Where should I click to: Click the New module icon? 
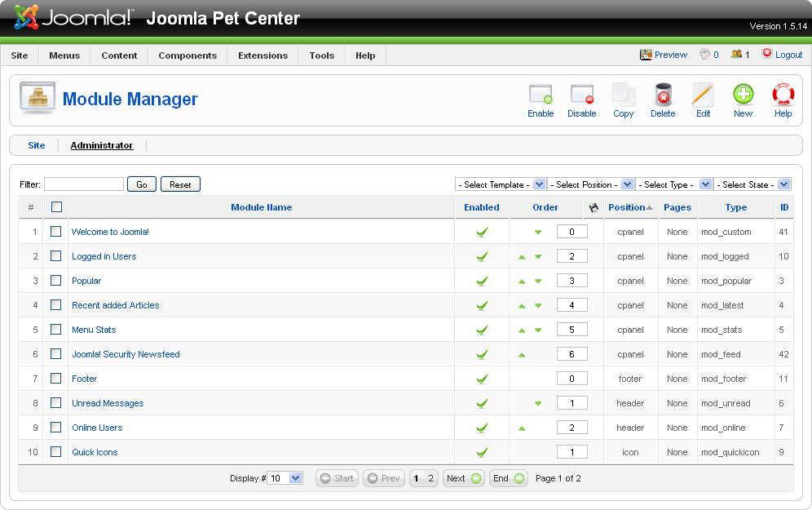pyautogui.click(x=744, y=95)
